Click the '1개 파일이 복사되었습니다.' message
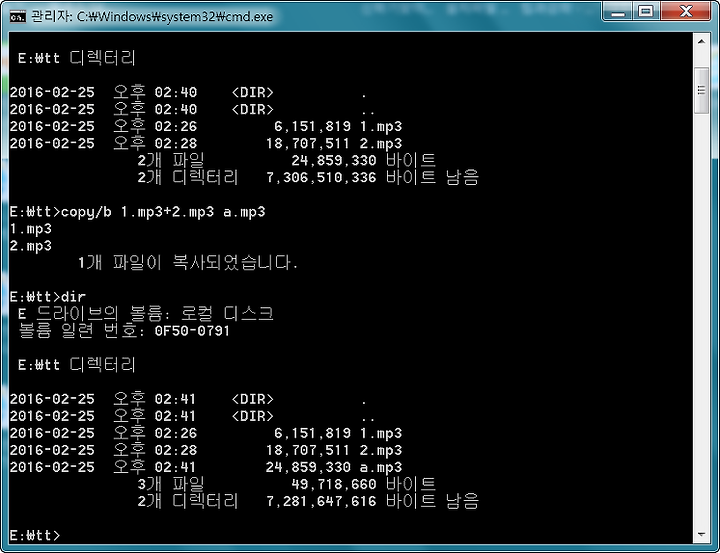 tap(188, 263)
